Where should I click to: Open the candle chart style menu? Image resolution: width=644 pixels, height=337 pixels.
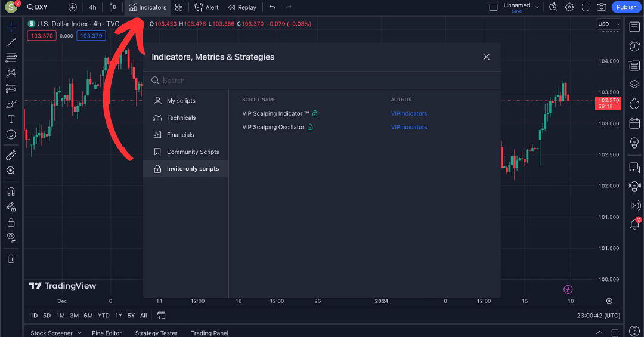click(113, 7)
